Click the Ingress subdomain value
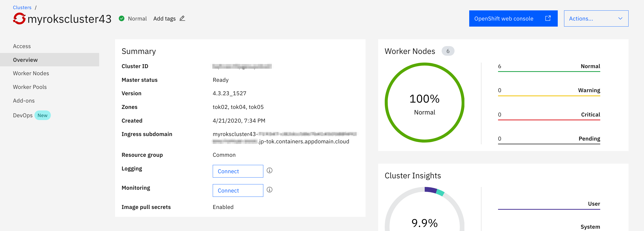Screen dimensions: 644x231 coord(285,138)
